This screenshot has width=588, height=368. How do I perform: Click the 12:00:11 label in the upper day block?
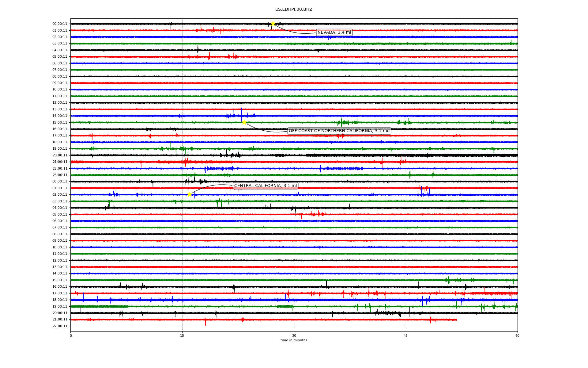click(x=60, y=103)
